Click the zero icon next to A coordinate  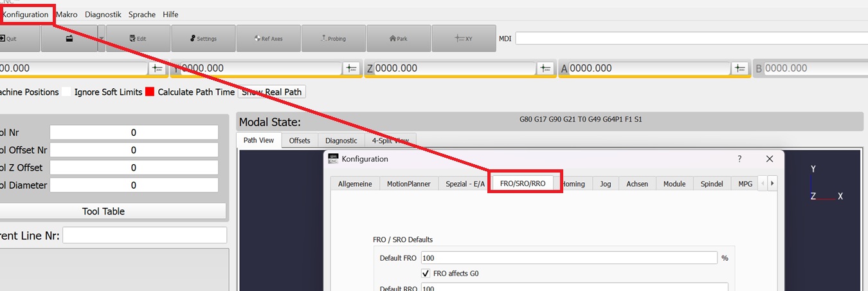(740, 68)
